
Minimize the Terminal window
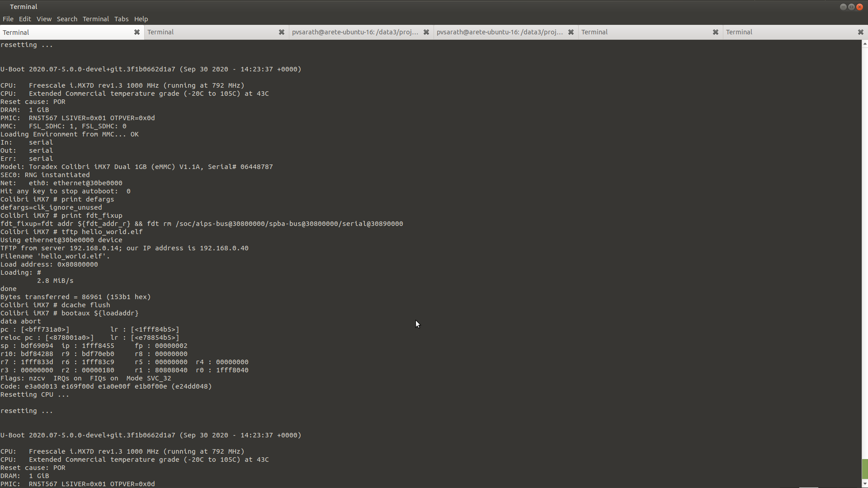(843, 7)
